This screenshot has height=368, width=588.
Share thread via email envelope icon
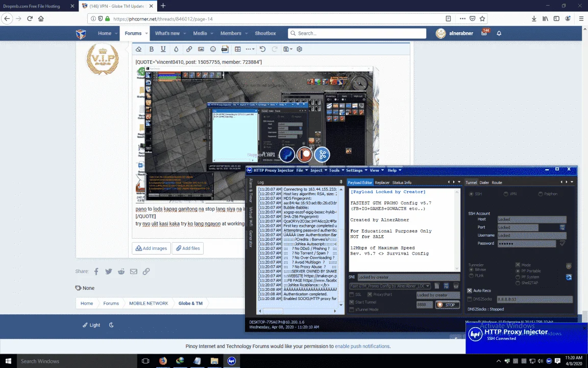(134, 271)
